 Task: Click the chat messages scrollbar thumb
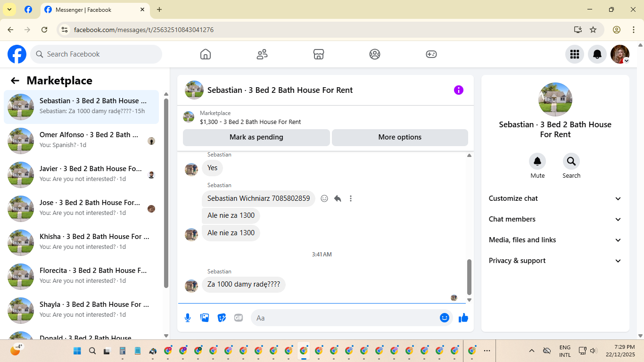tap(469, 277)
